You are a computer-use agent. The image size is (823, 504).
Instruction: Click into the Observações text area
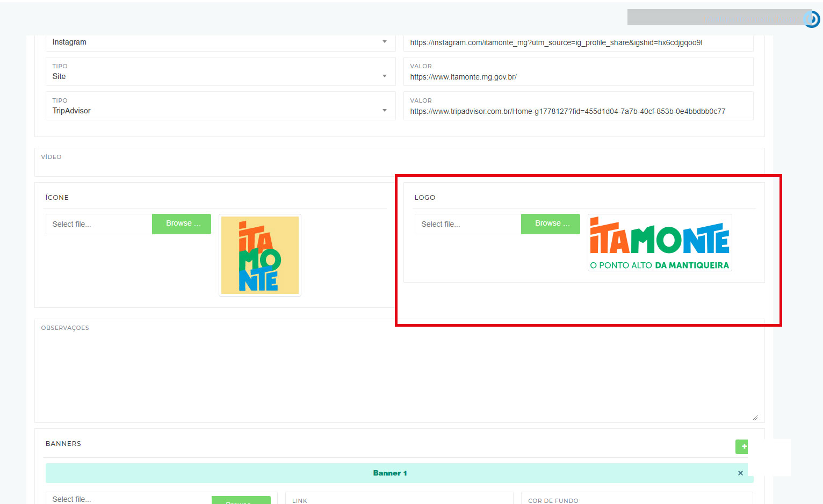[x=399, y=371]
